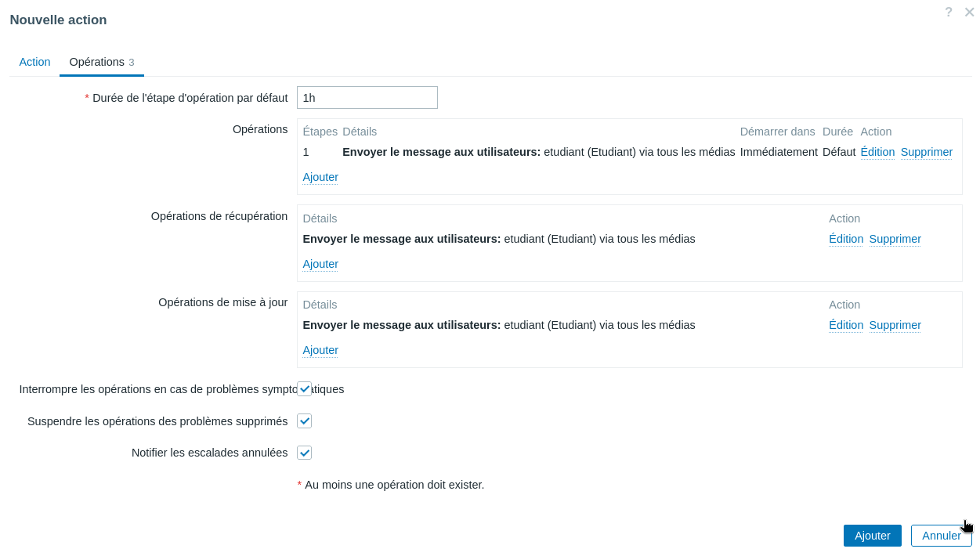Add a new recovery operation

coord(320,264)
